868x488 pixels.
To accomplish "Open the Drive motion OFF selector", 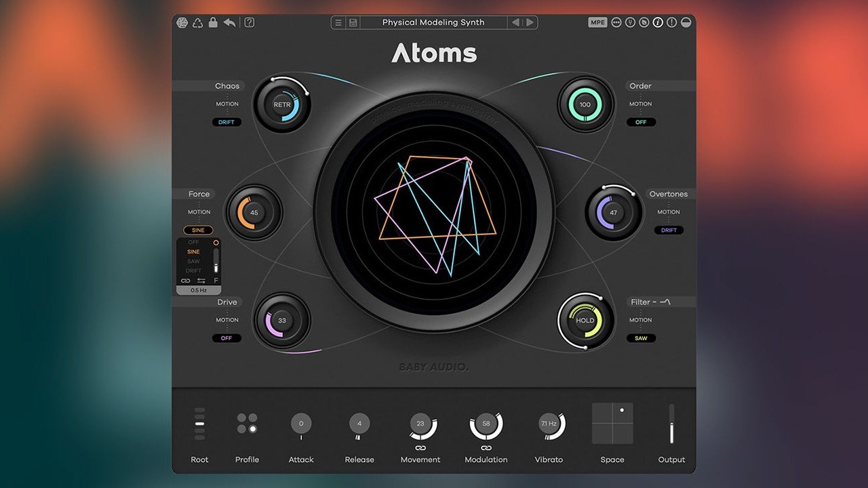I will click(x=226, y=338).
